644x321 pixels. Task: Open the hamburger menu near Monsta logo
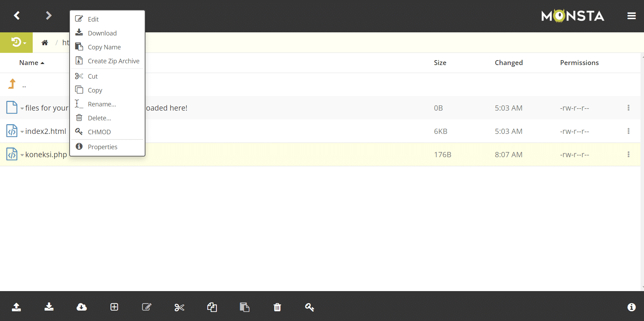pos(631,16)
